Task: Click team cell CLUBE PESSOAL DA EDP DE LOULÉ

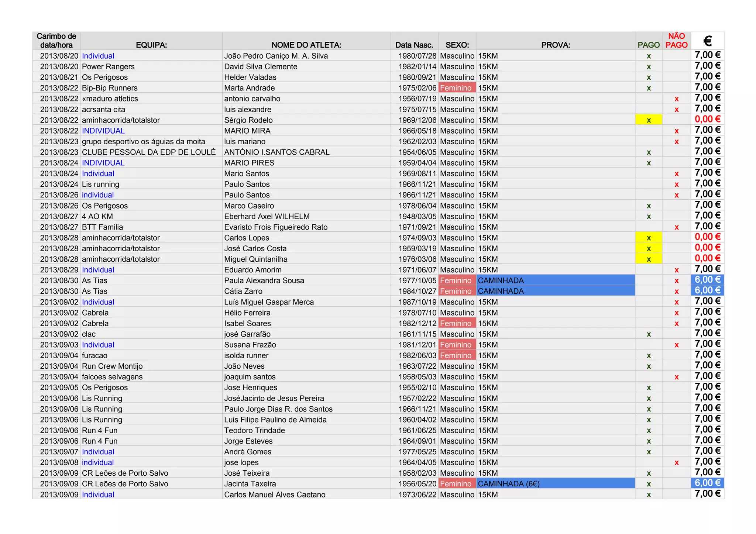Action: (x=148, y=152)
